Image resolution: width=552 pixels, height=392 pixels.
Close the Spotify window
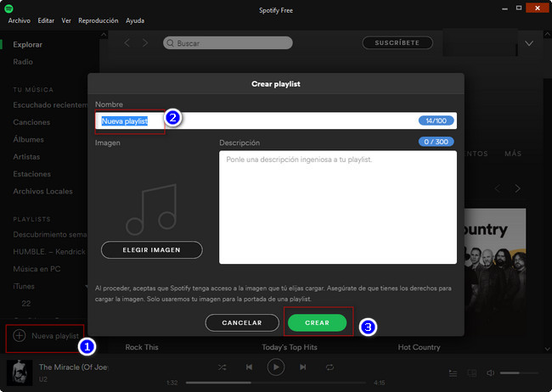point(538,8)
